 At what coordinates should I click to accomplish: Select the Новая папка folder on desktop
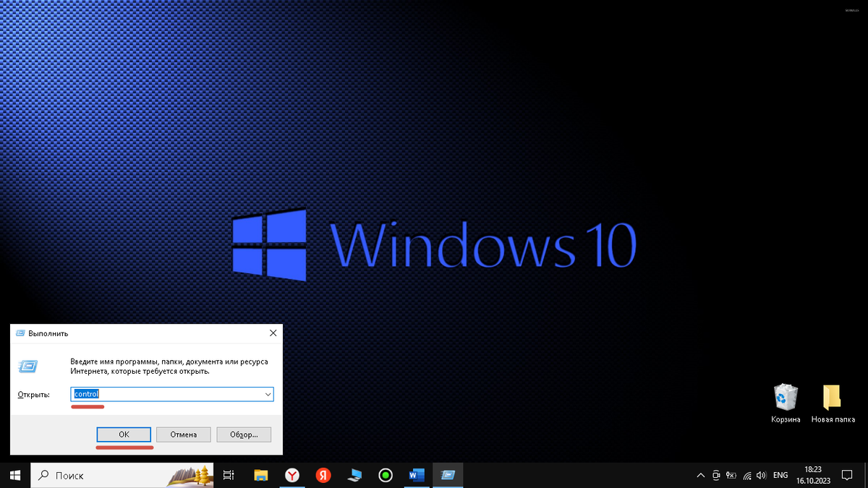coord(833,403)
